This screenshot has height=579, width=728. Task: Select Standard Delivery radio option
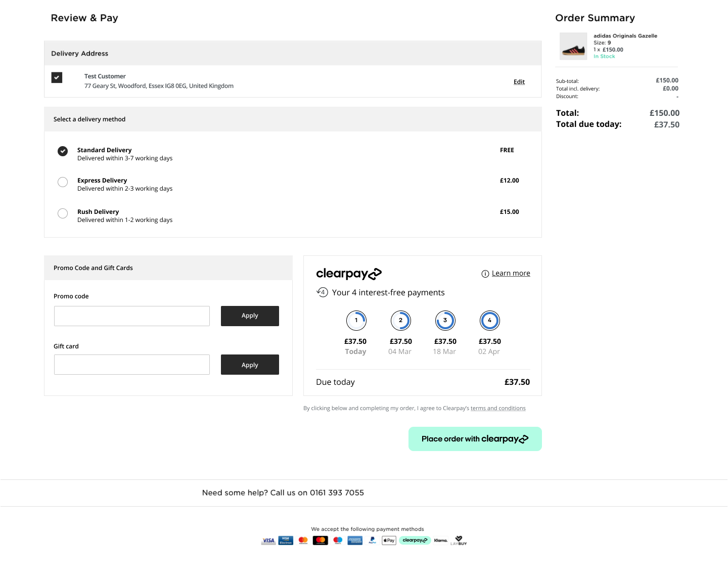pos(63,151)
